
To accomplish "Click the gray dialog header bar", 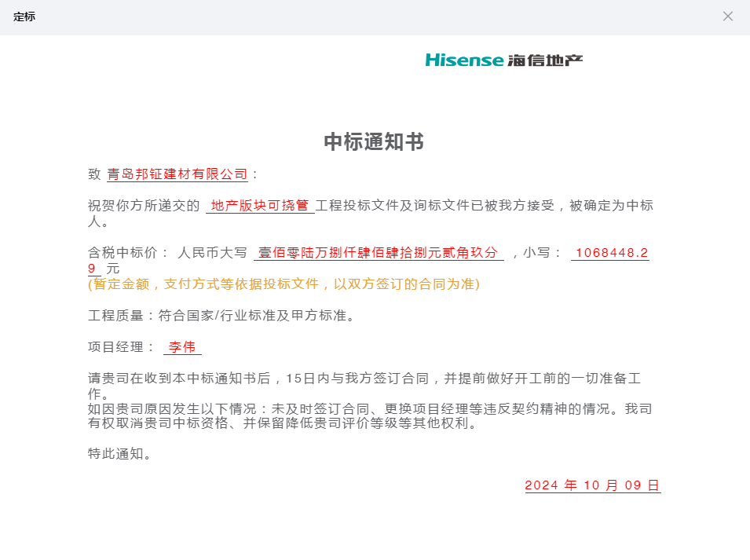I will [x=375, y=16].
